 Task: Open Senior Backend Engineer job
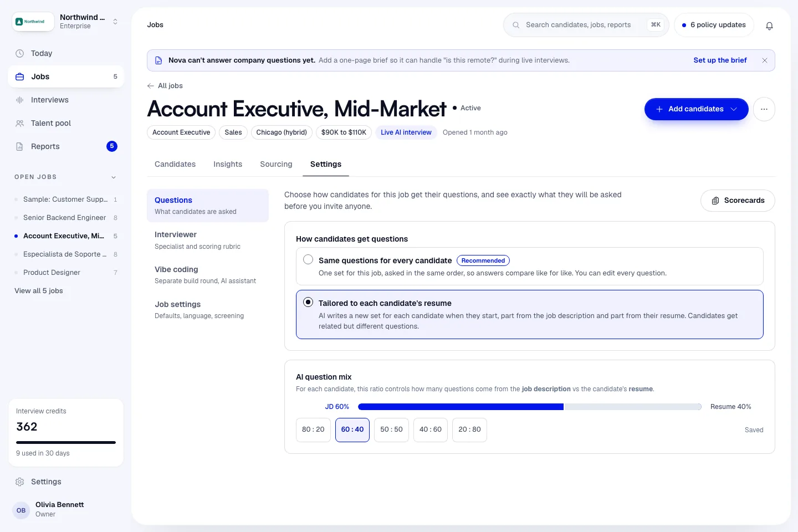[66, 218]
